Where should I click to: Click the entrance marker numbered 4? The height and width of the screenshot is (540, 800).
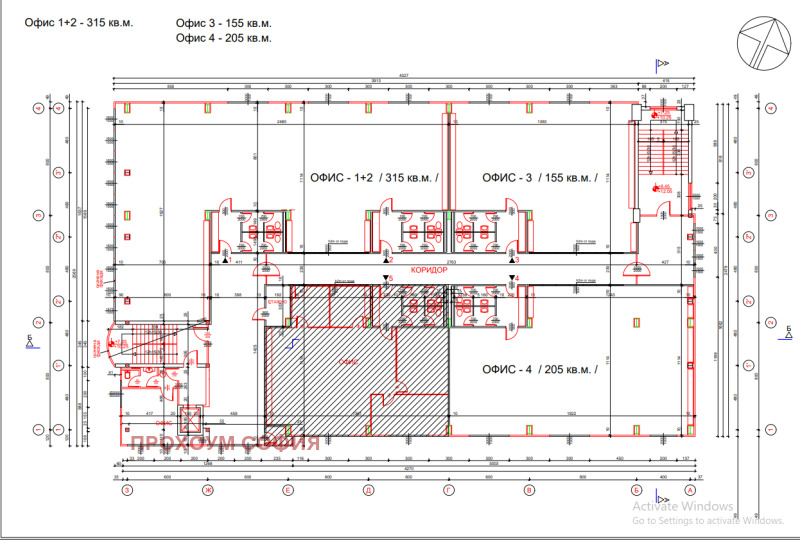click(x=515, y=281)
